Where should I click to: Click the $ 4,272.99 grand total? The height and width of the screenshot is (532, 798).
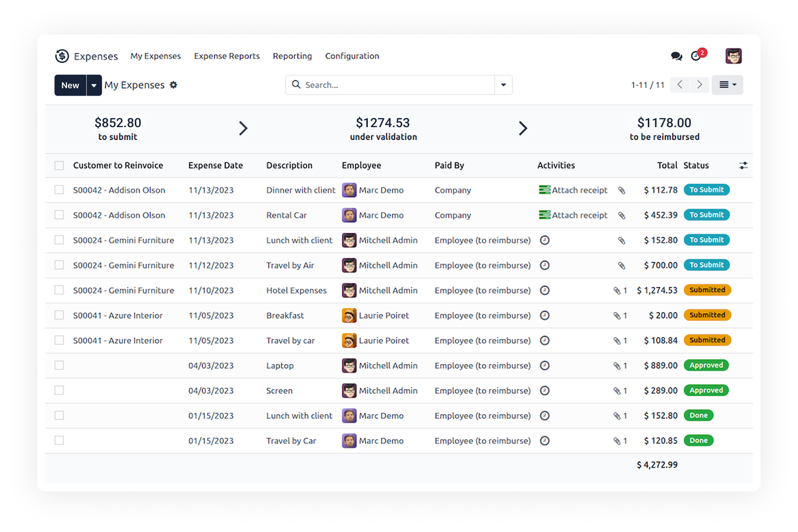[x=657, y=465]
